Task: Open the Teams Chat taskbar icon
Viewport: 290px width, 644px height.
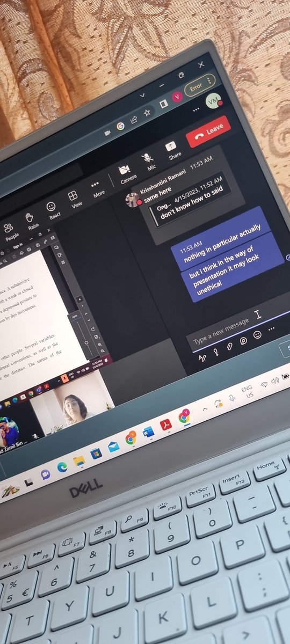Action: pyautogui.click(x=46, y=474)
